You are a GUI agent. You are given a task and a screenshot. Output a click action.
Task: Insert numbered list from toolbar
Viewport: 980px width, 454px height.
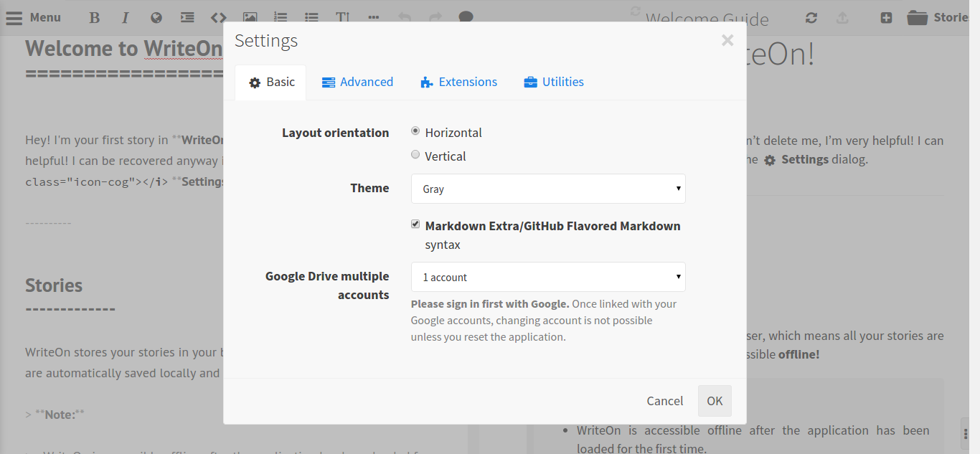click(x=281, y=18)
